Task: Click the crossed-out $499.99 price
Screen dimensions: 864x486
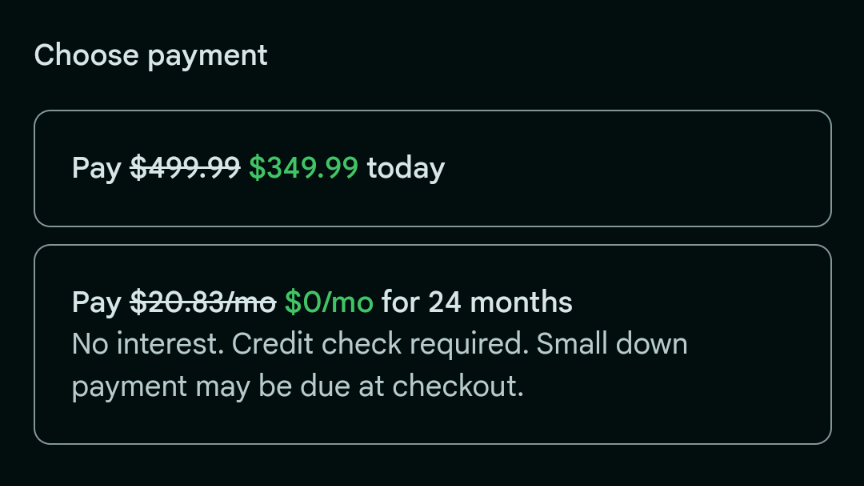Action: pos(186,168)
